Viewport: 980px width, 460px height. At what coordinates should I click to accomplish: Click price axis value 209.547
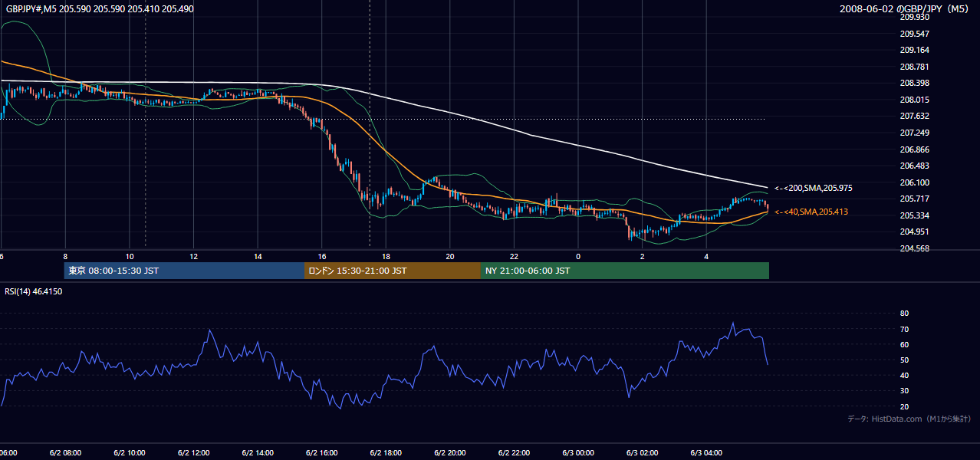tap(914, 34)
